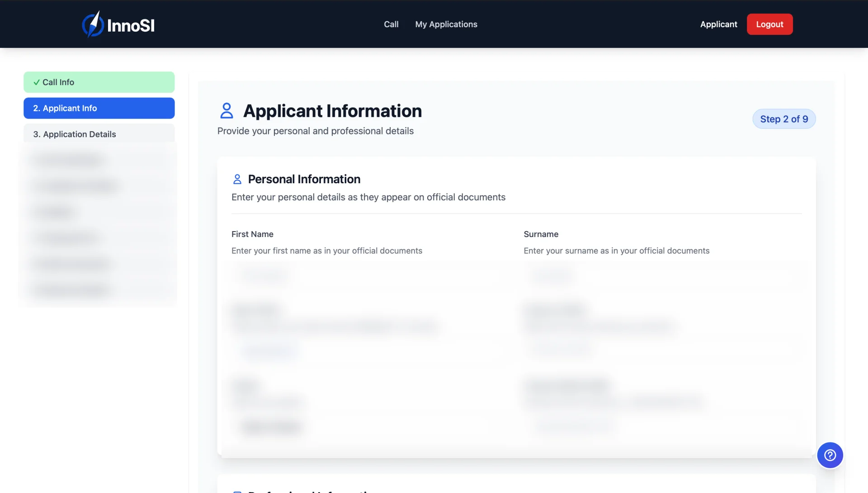Click the First Name label
Viewport: 868px width, 493px height.
point(252,234)
